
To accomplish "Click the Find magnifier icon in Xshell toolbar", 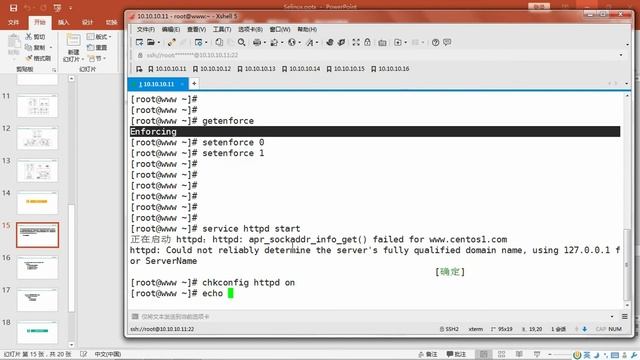I will pos(242,42).
